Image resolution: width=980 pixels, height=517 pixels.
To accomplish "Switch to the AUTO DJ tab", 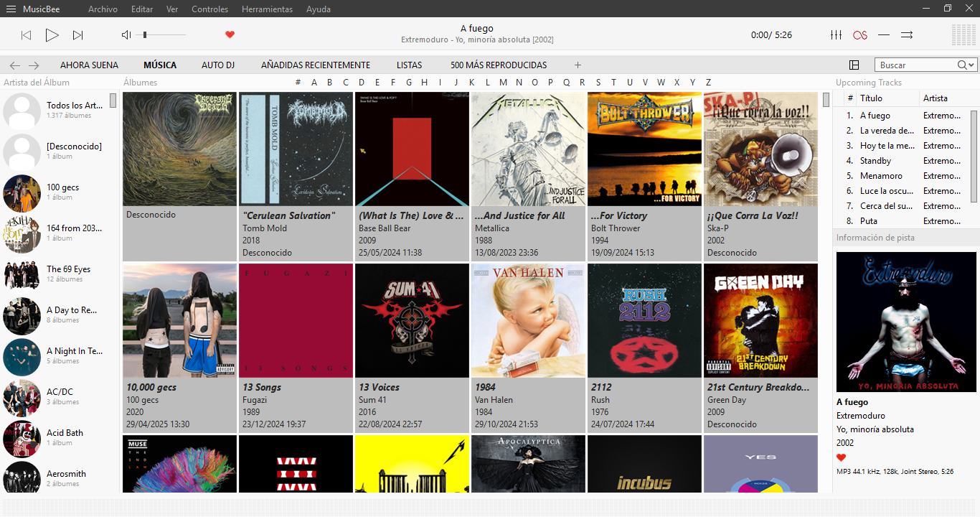I will click(x=218, y=65).
